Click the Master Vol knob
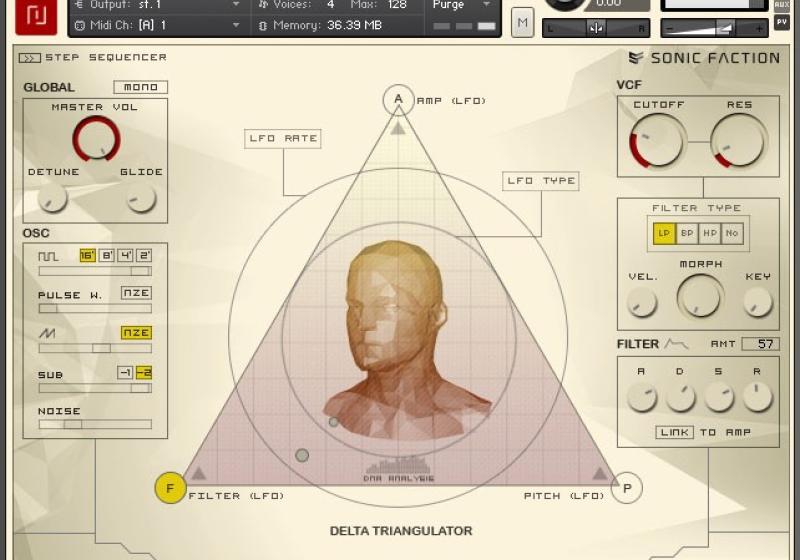Screen dimensions: 800x560 pos(96,139)
